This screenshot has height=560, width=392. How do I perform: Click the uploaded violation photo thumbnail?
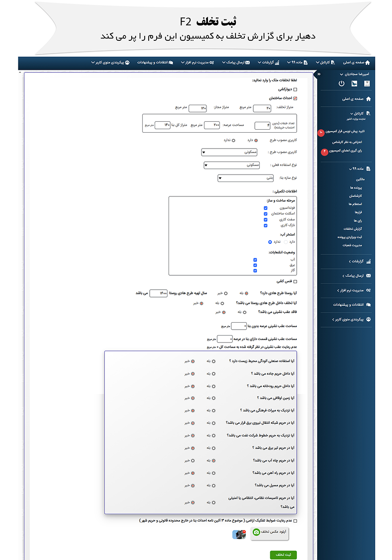[x=239, y=535]
